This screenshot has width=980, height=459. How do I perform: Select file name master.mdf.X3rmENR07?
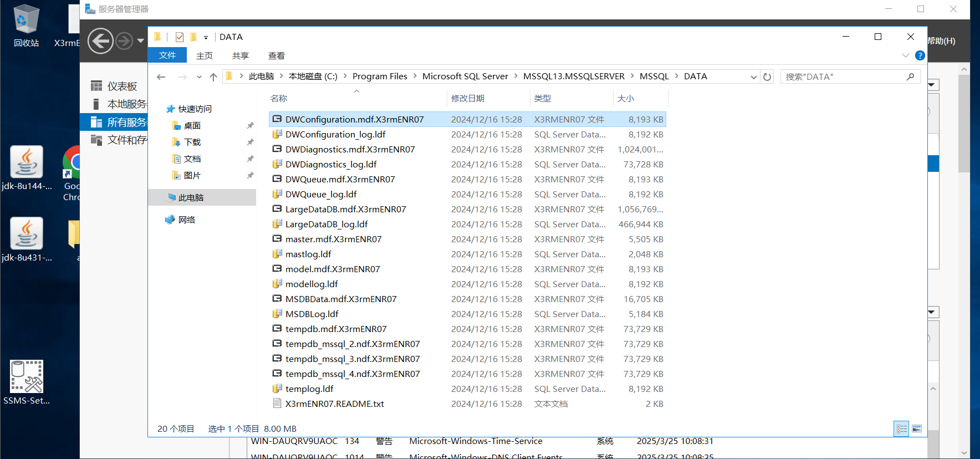click(x=334, y=239)
